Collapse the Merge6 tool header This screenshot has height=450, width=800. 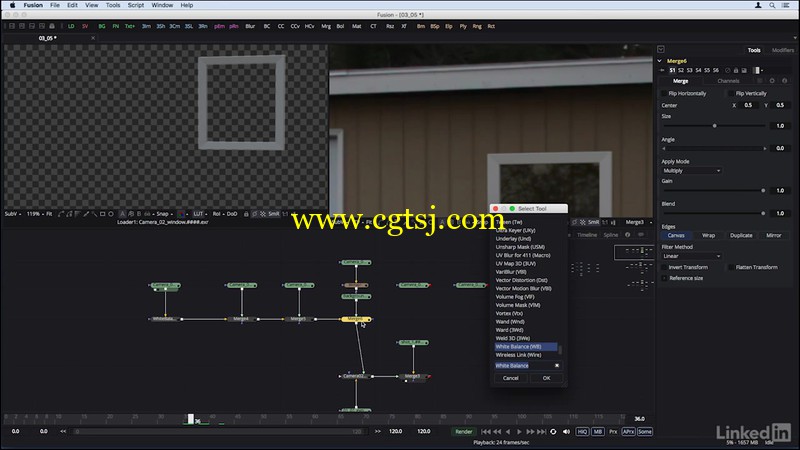(660, 61)
